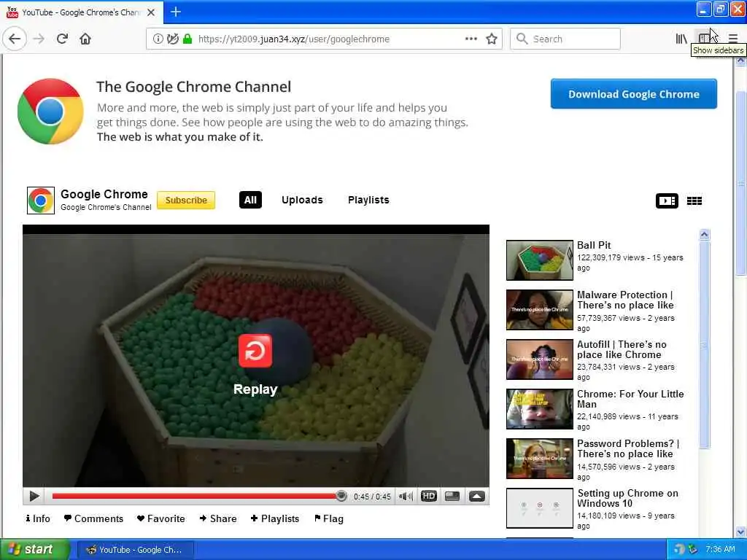The image size is (747, 560).
Task: Open the Malware Protection video thumbnail
Action: click(x=539, y=309)
